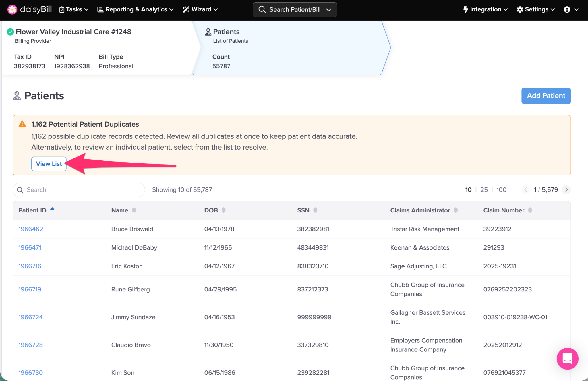Open the Settings menu
The height and width of the screenshot is (381, 588).
(535, 9)
